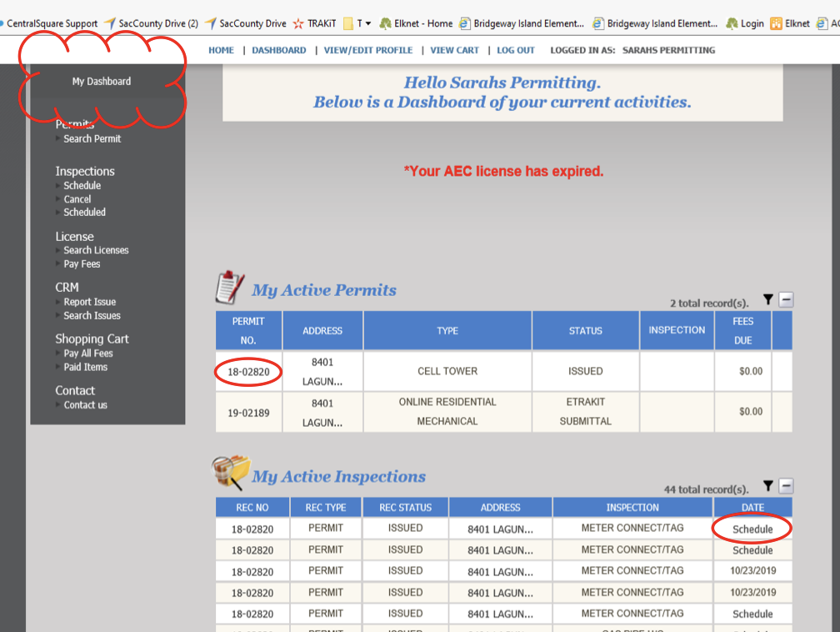Collapse the My Active Inspections section
Viewport: 840px width, 632px height.
click(786, 485)
